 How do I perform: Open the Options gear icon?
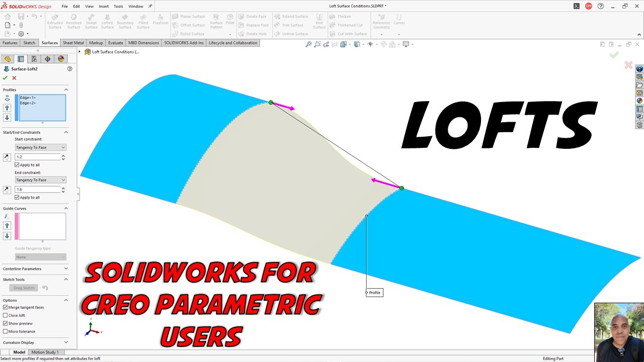pyautogui.click(x=21, y=34)
